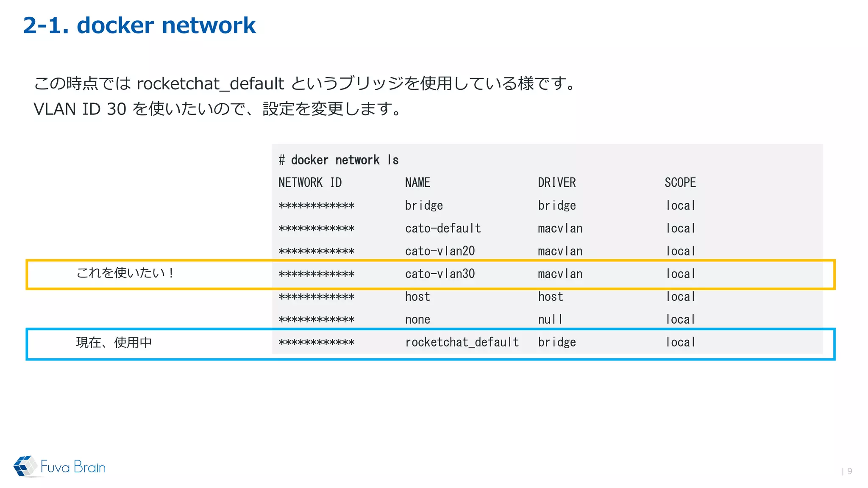Click the network name 'none'
The width and height of the screenshot is (868, 488).
pos(417,320)
